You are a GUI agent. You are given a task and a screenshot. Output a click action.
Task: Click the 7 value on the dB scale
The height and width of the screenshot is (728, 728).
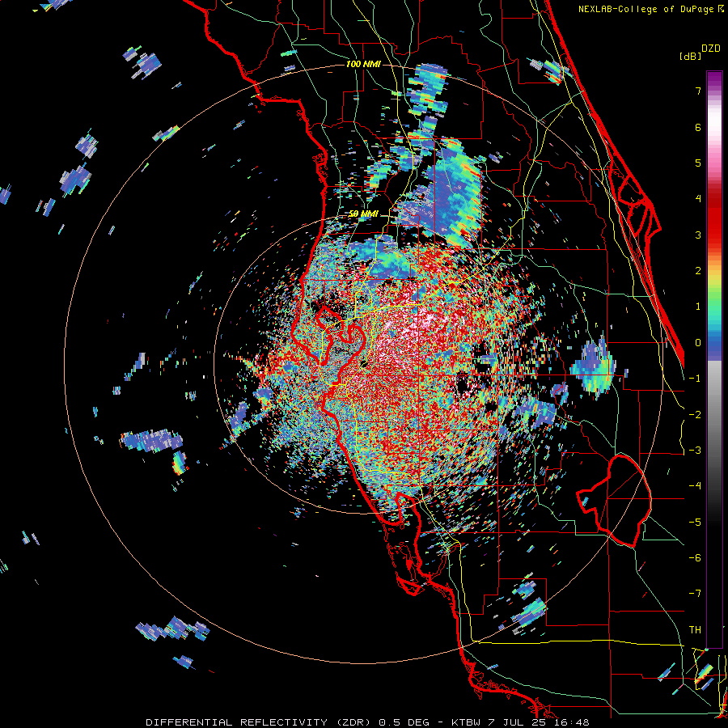pyautogui.click(x=698, y=91)
